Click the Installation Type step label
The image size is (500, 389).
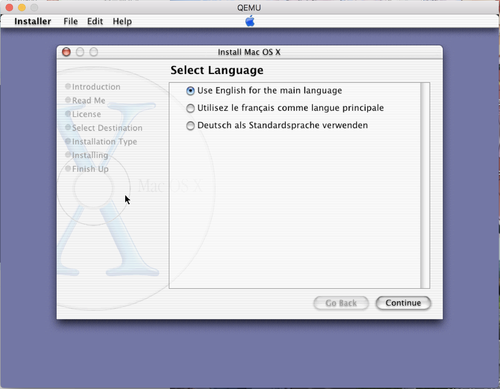[x=104, y=141]
